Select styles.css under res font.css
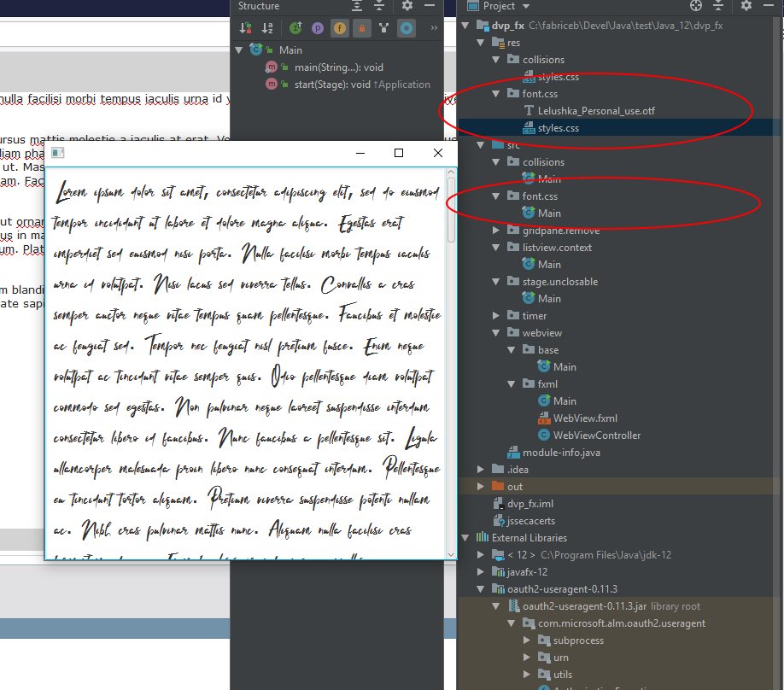The width and height of the screenshot is (784, 690). (x=558, y=128)
